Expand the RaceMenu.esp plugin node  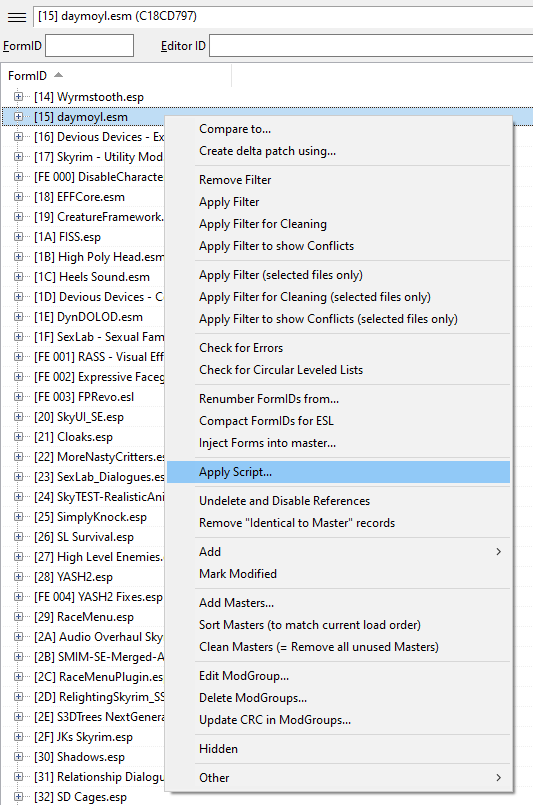[18, 617]
